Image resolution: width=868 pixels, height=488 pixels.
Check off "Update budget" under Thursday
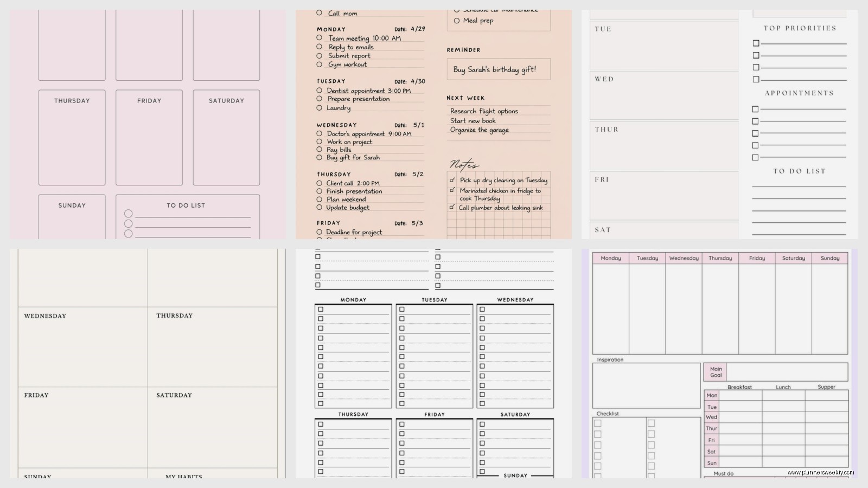318,207
